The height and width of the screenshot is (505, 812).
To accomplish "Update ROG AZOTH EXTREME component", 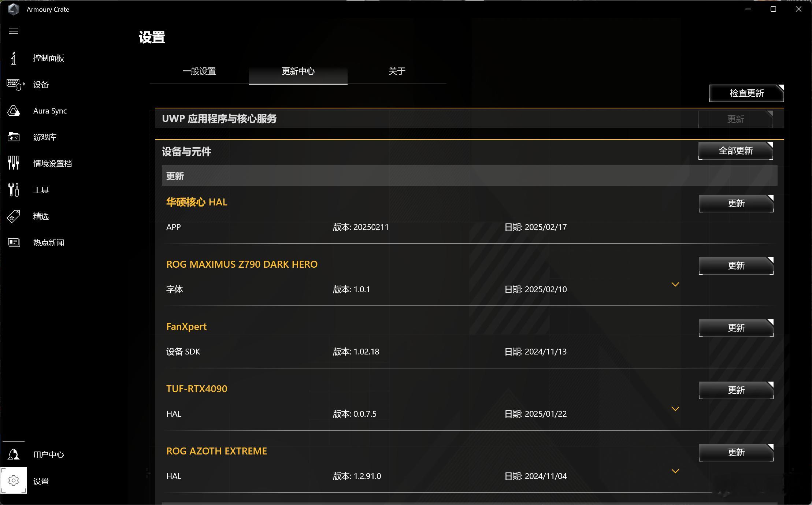I will 736,453.
